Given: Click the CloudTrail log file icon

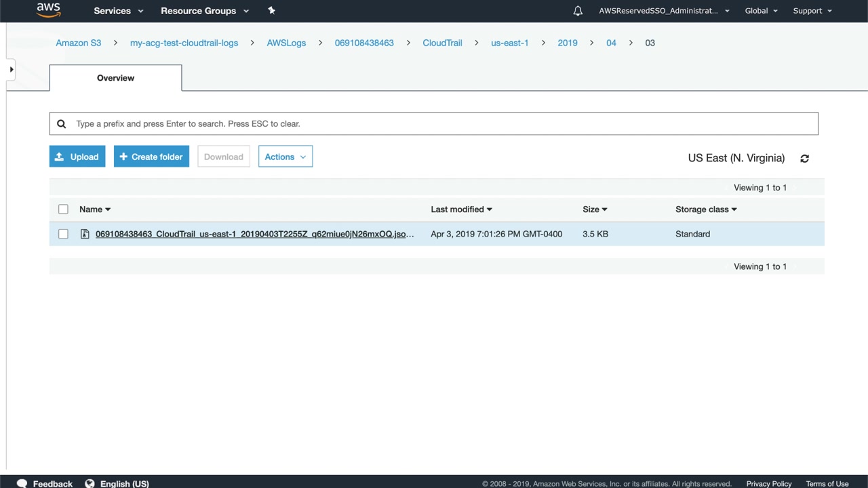Looking at the screenshot, I should tap(85, 234).
